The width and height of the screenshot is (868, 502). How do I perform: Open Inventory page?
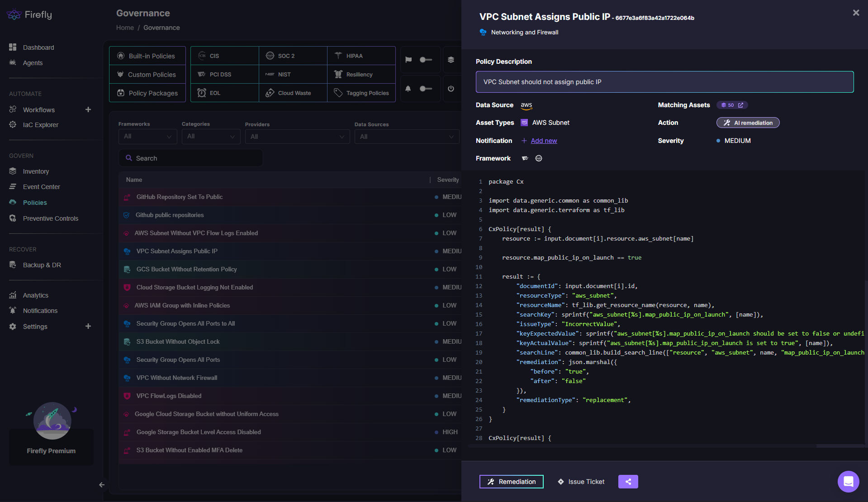36,171
